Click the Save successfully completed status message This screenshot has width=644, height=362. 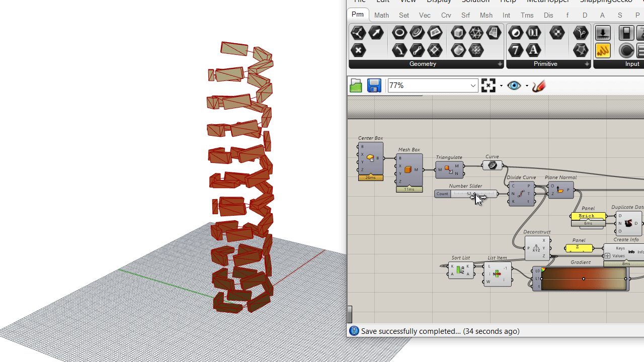click(x=440, y=331)
